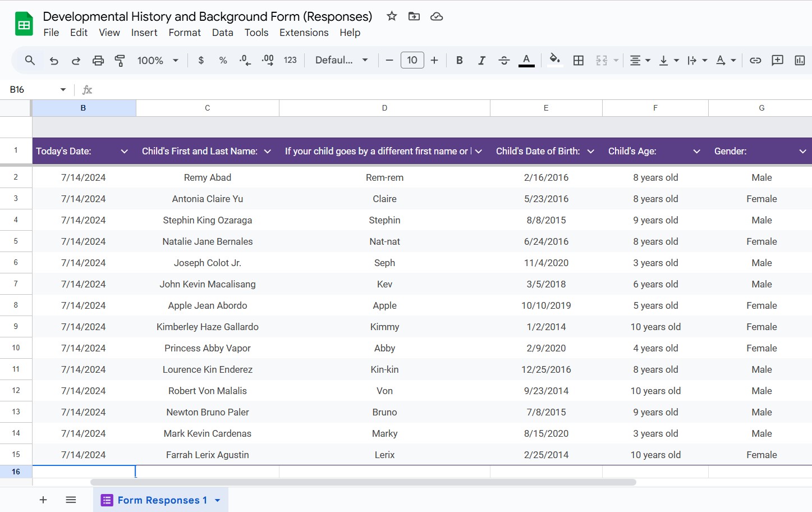Click the Search the menus magnifier icon

coord(30,61)
